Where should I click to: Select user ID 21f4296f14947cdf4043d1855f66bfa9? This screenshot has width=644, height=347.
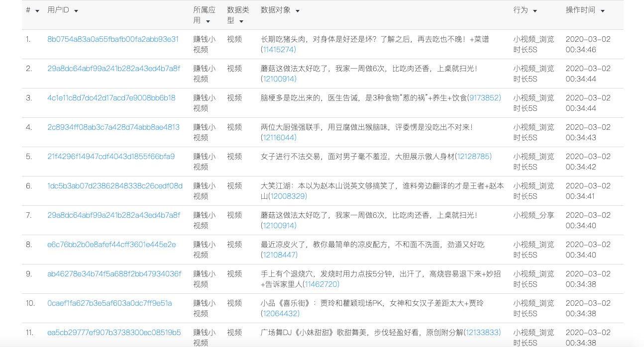pyautogui.click(x=111, y=157)
